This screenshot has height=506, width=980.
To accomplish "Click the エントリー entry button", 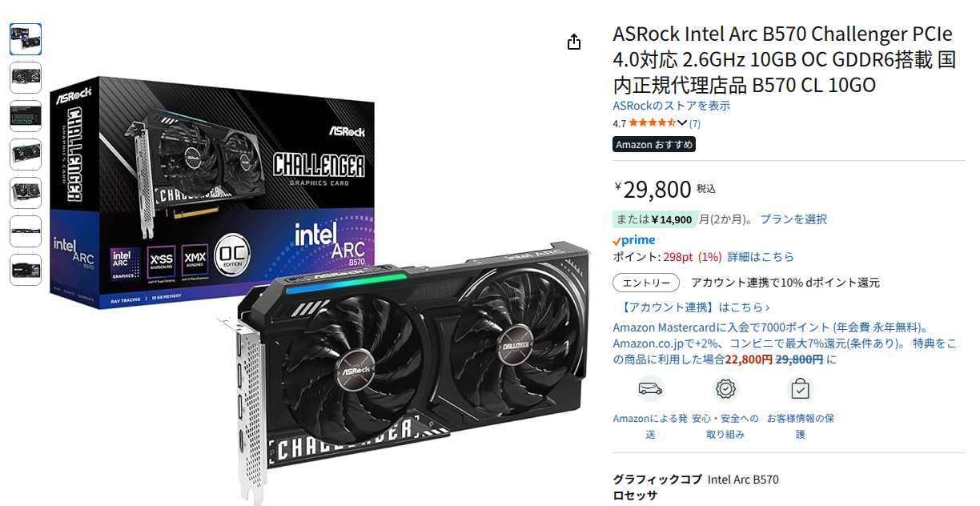I will click(646, 283).
